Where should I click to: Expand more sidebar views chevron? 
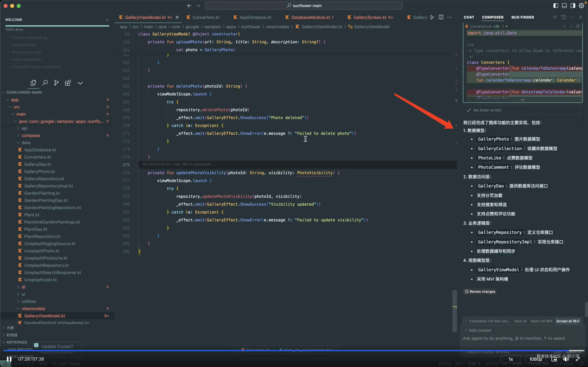[x=80, y=83]
